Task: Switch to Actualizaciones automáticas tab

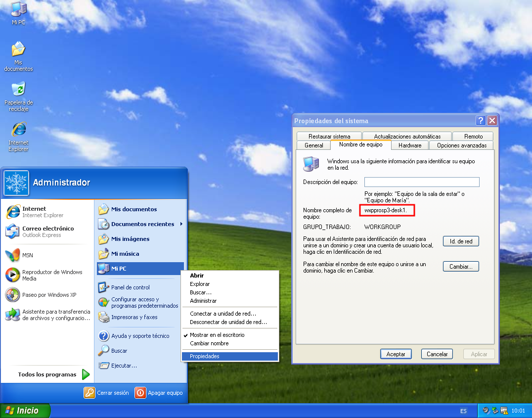Action: 407,136
